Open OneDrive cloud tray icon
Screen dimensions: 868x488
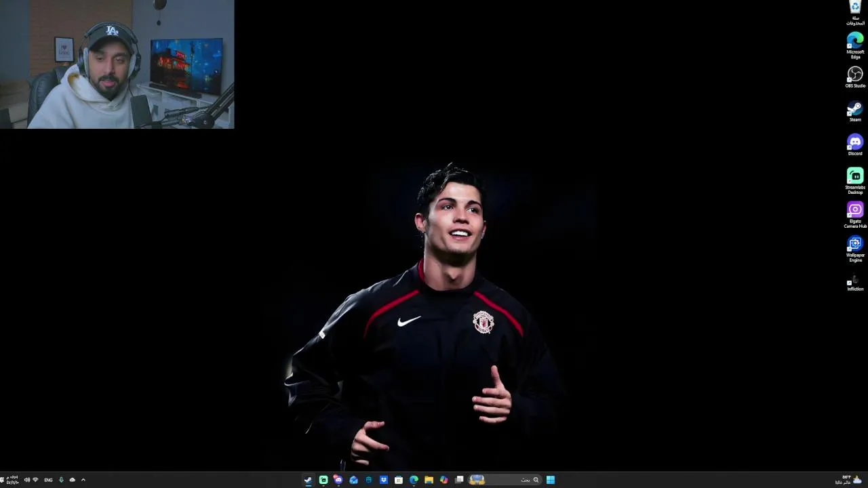(x=73, y=480)
